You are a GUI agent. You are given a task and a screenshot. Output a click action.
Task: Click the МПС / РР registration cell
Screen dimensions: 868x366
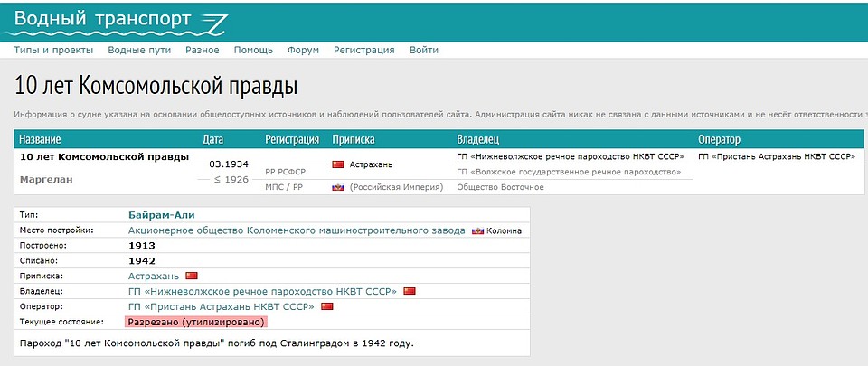click(x=284, y=187)
